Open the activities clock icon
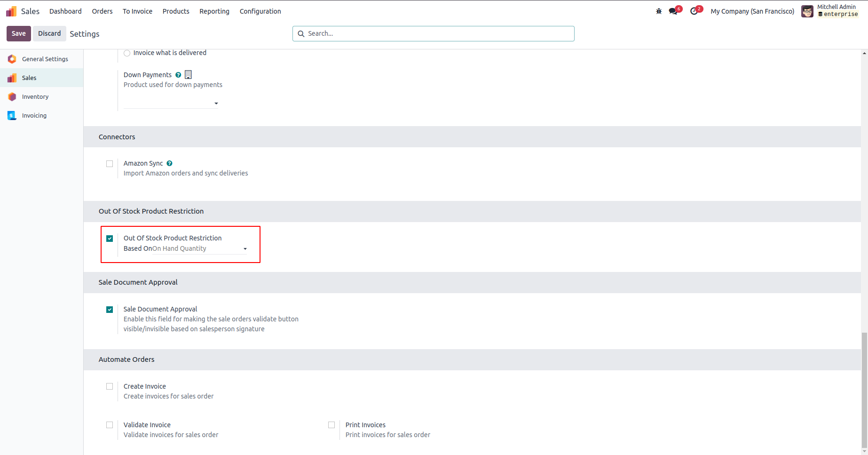The height and width of the screenshot is (455, 868). [x=694, y=11]
